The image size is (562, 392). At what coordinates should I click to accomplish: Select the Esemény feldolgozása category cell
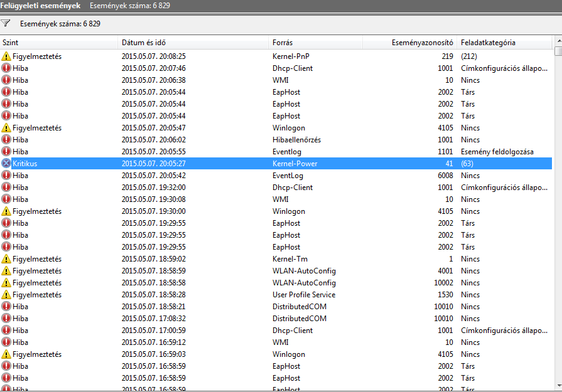click(497, 152)
